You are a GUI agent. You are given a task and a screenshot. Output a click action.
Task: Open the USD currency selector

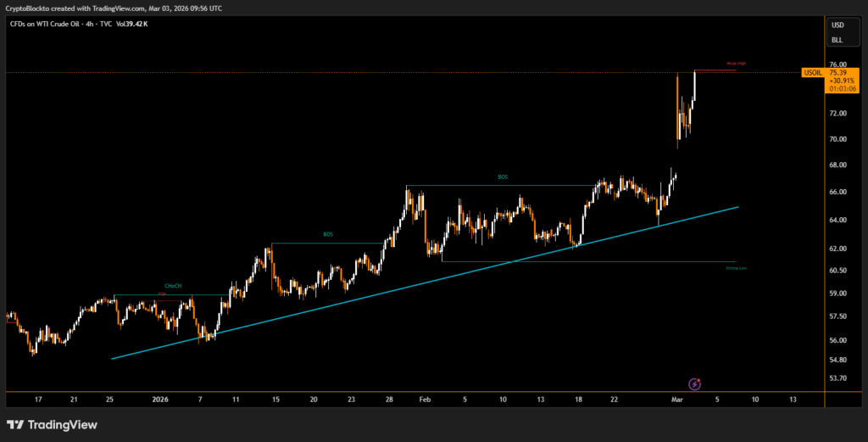837,25
